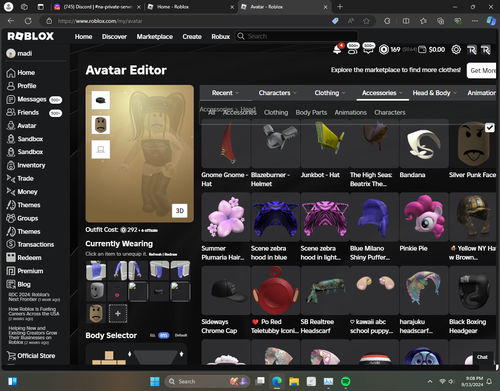Open File Explorer from the taskbar
This screenshot has width=500, height=391.
pyautogui.click(x=294, y=381)
